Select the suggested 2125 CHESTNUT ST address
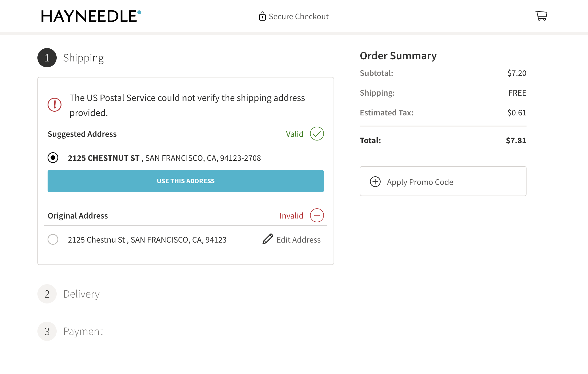This screenshot has width=588, height=374. pyautogui.click(x=53, y=158)
